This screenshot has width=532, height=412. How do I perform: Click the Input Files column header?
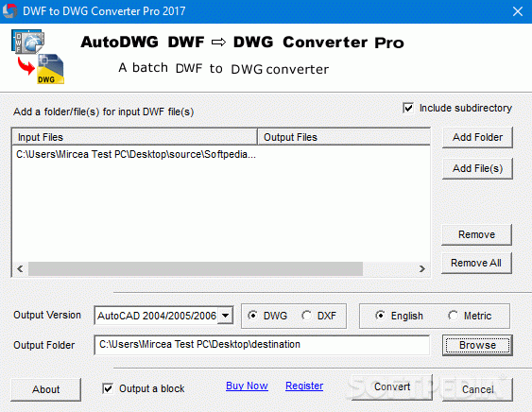pos(135,137)
